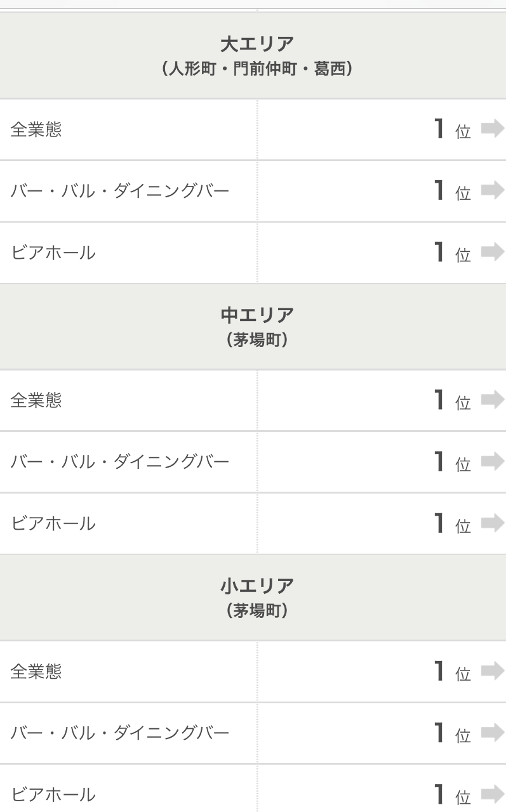Click the 大エリア (人形町・門前仲町・葛西) header

(257, 55)
